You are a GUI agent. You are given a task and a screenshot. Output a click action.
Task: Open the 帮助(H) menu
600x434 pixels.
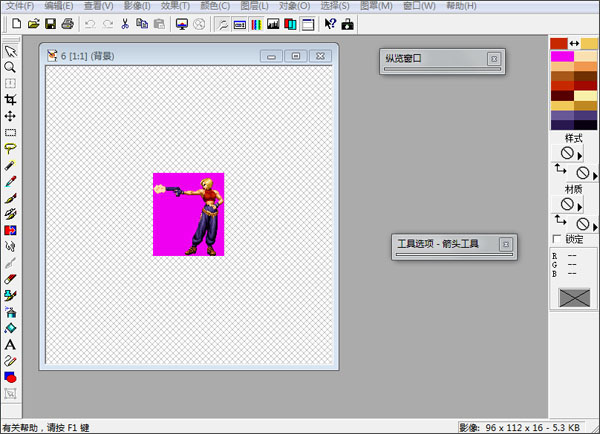461,6
